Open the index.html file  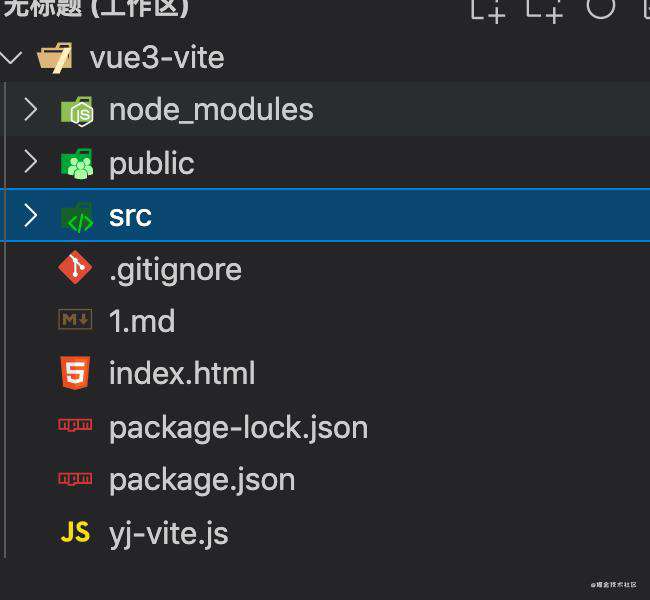coord(182,373)
